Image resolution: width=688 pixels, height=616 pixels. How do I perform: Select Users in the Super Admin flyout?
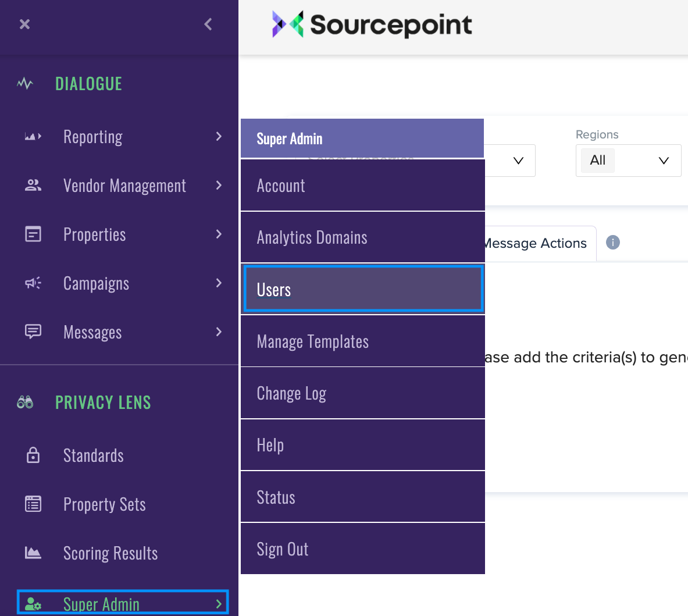[363, 289]
